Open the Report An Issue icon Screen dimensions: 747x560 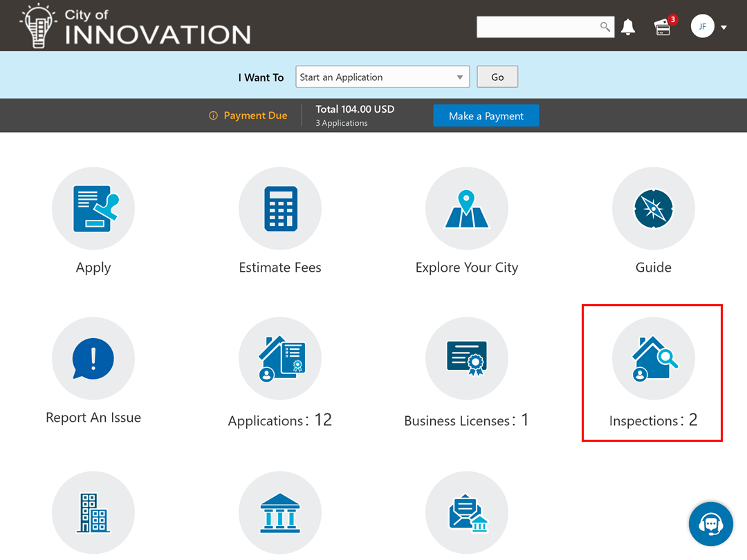93,359
